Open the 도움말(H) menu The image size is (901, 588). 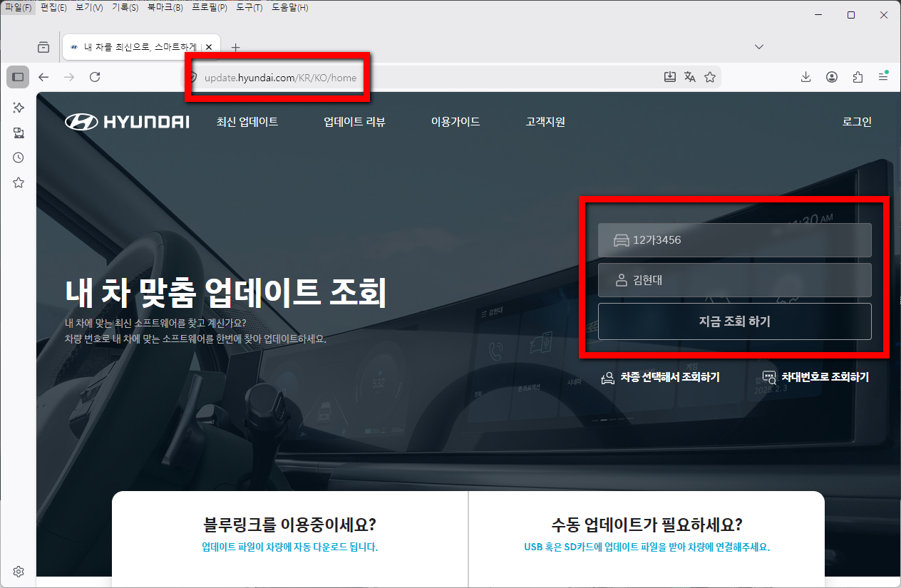pos(290,7)
